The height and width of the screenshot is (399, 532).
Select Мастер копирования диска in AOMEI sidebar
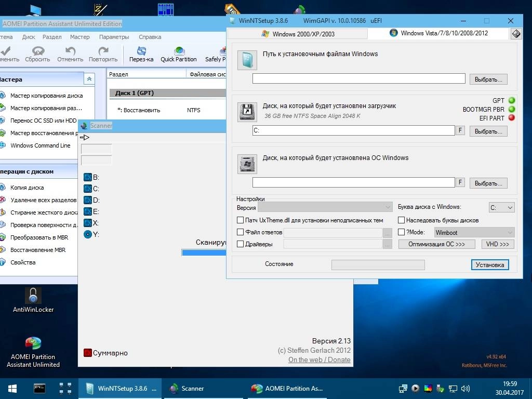42,96
